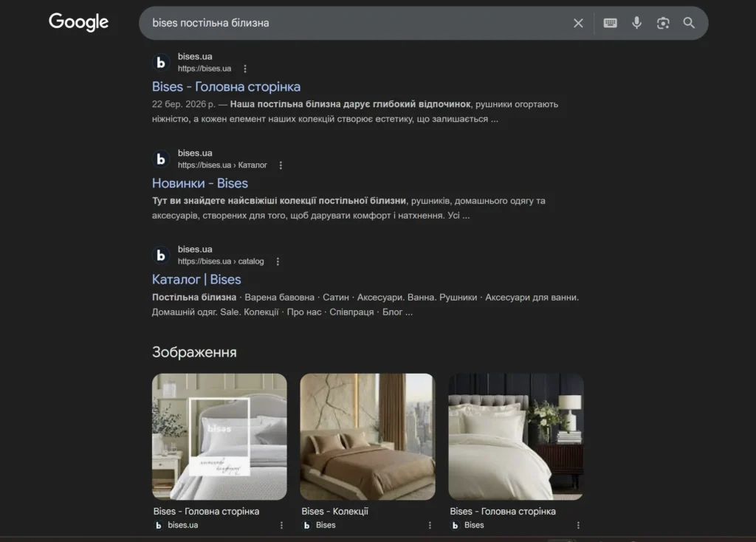Click inside the search query field
The width and height of the screenshot is (756, 542).
click(x=354, y=23)
